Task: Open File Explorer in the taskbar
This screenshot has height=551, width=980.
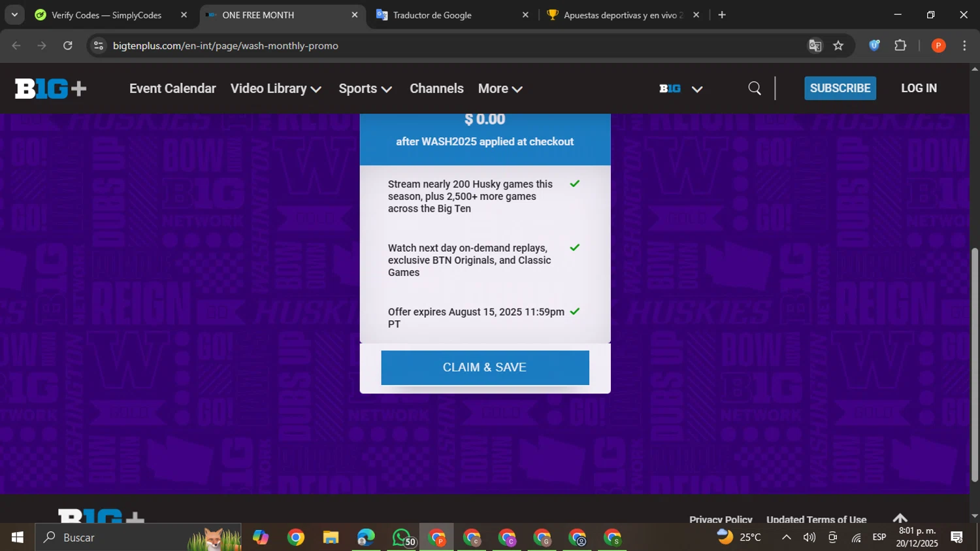Action: point(331,537)
